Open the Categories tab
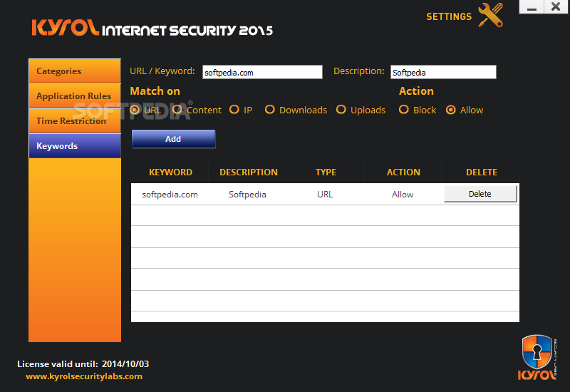This screenshot has height=392, width=570. 75,71
